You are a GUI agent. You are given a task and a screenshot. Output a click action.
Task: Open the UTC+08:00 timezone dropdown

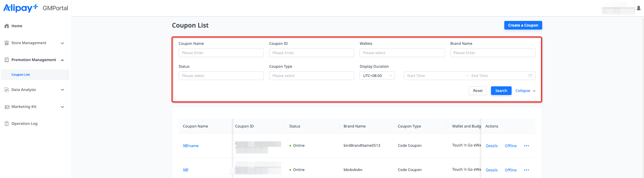377,76
